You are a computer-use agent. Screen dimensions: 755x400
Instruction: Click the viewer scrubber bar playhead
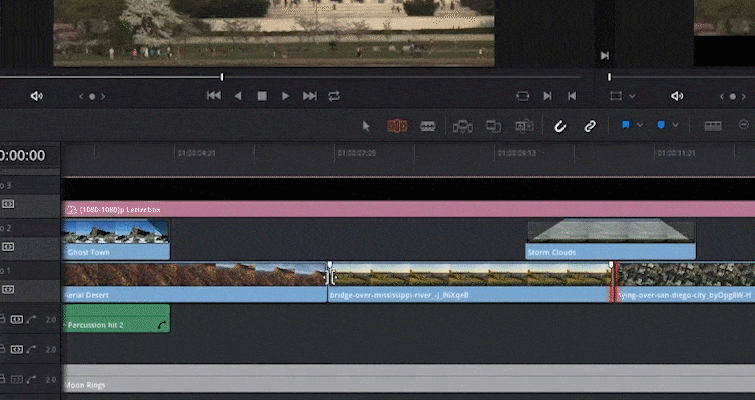point(221,77)
